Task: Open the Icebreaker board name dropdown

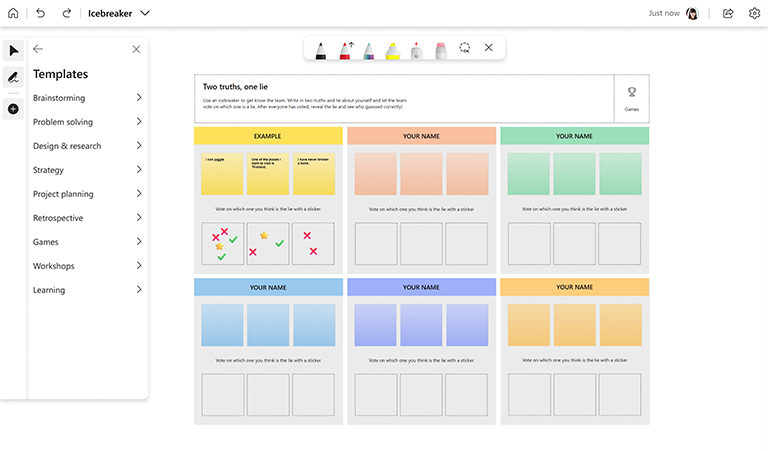Action: point(145,13)
